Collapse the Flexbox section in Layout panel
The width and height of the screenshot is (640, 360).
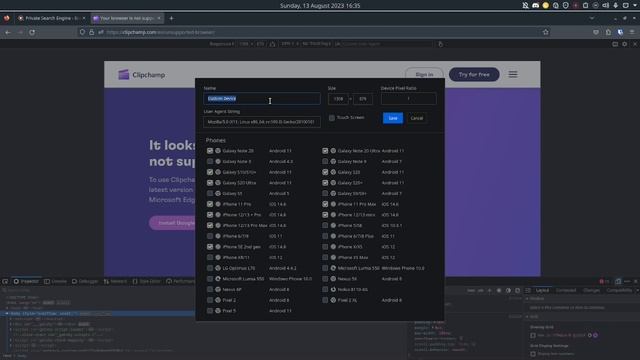coord(527,299)
